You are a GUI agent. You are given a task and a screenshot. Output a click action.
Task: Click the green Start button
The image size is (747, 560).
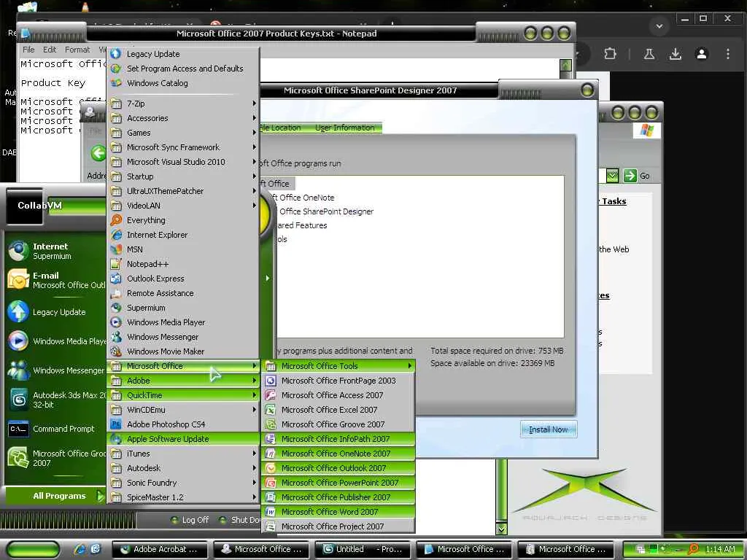point(34,550)
